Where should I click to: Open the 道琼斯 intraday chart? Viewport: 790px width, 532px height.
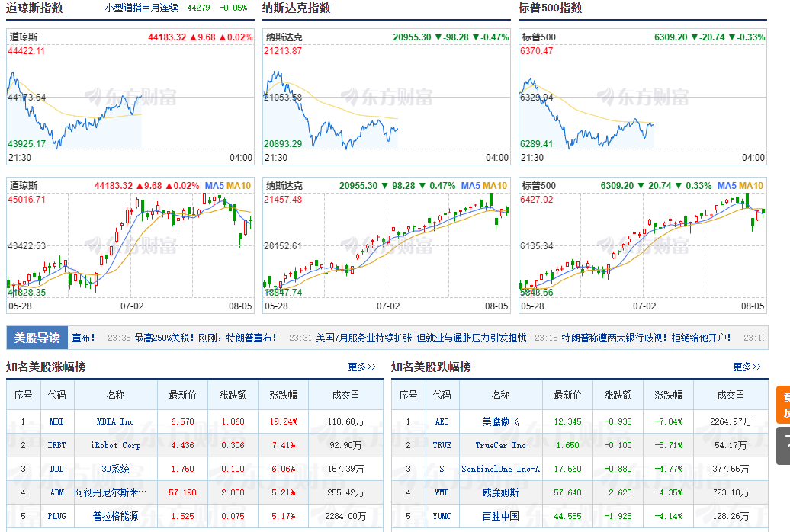point(130,97)
